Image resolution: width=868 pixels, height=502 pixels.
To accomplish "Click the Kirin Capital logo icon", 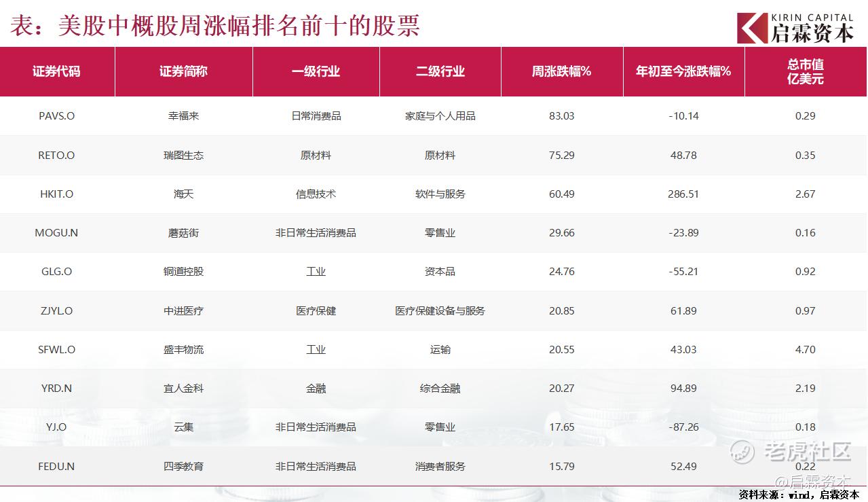I will 752,29.
